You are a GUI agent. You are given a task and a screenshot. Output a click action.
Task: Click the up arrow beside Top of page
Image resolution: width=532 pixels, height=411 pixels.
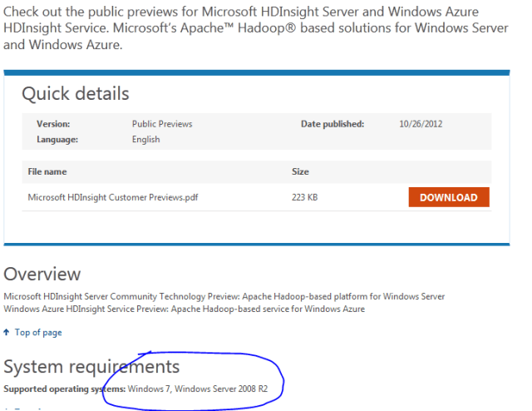click(x=7, y=332)
